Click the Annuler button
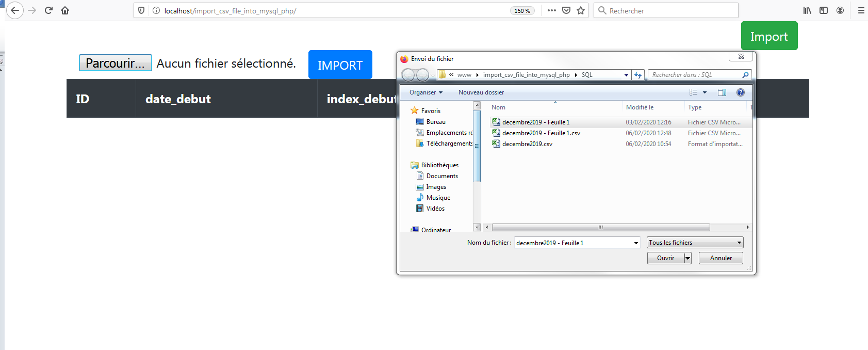The image size is (868, 350). pos(720,258)
